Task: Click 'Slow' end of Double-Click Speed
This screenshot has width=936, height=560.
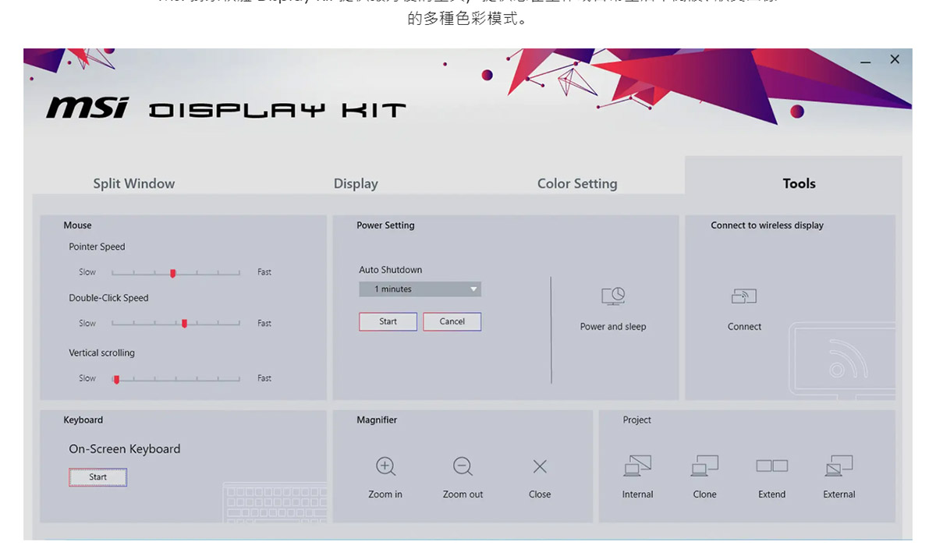Action: pos(87,323)
